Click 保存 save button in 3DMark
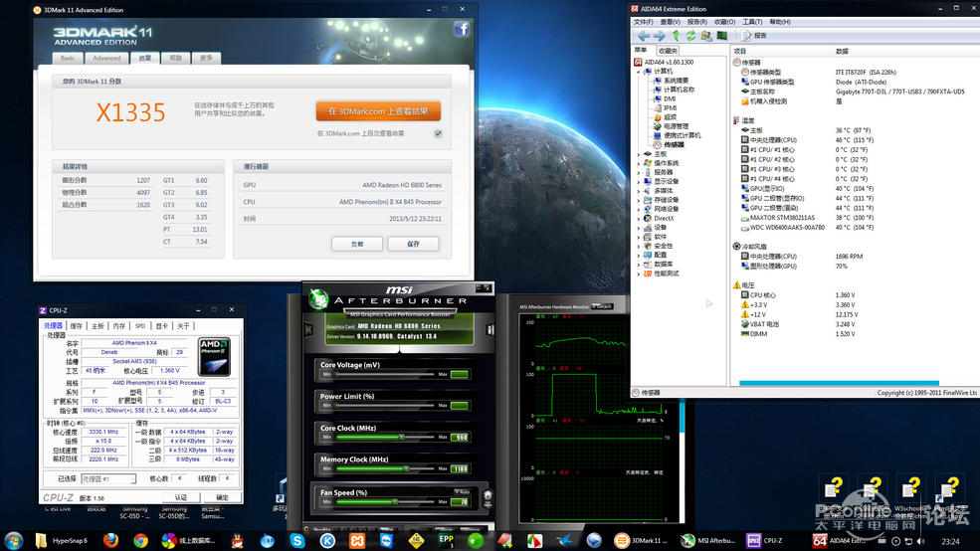The image size is (980, 551). (x=413, y=244)
